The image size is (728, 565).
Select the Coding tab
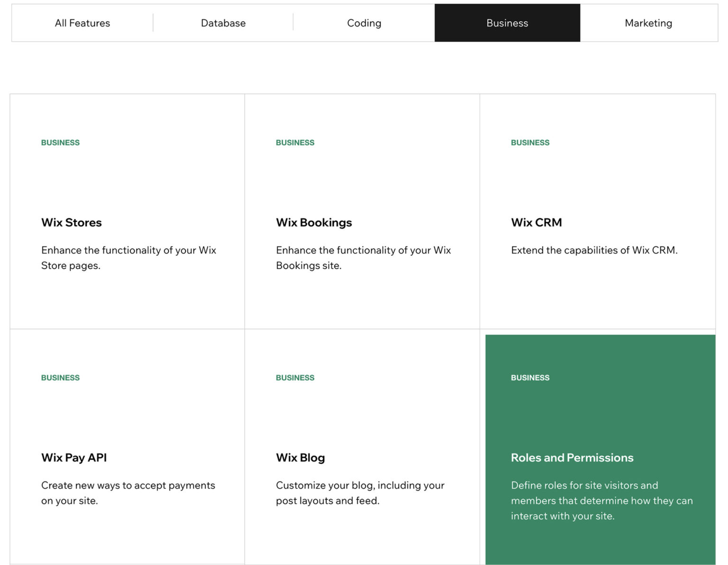tap(364, 23)
